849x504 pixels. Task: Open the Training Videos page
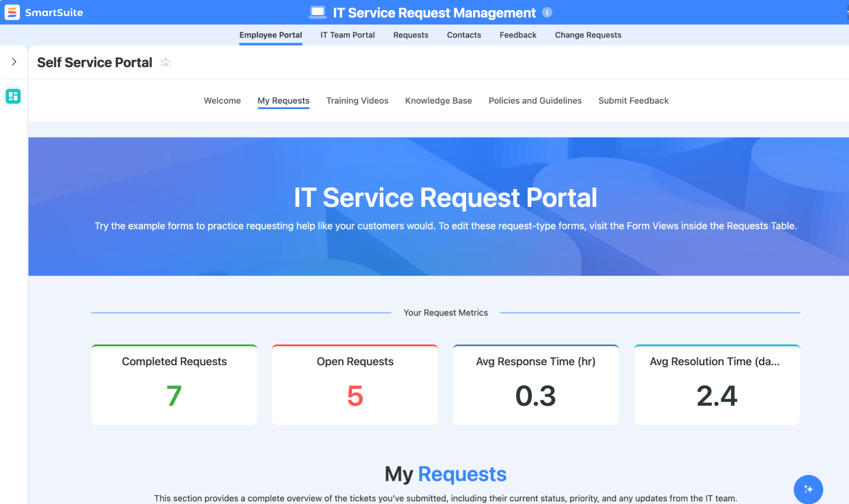(x=357, y=101)
